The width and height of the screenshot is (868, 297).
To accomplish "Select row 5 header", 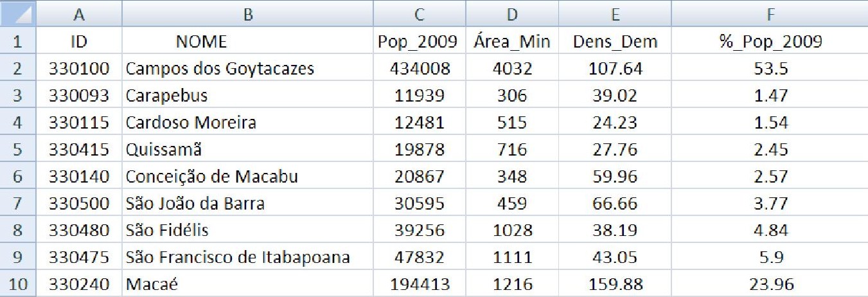I will 18,149.
